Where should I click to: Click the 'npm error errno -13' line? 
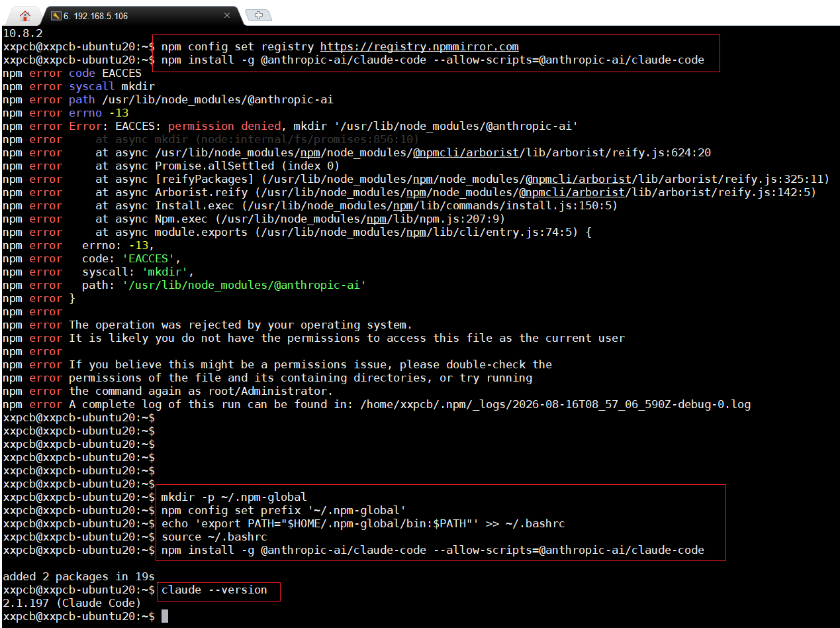coord(66,113)
